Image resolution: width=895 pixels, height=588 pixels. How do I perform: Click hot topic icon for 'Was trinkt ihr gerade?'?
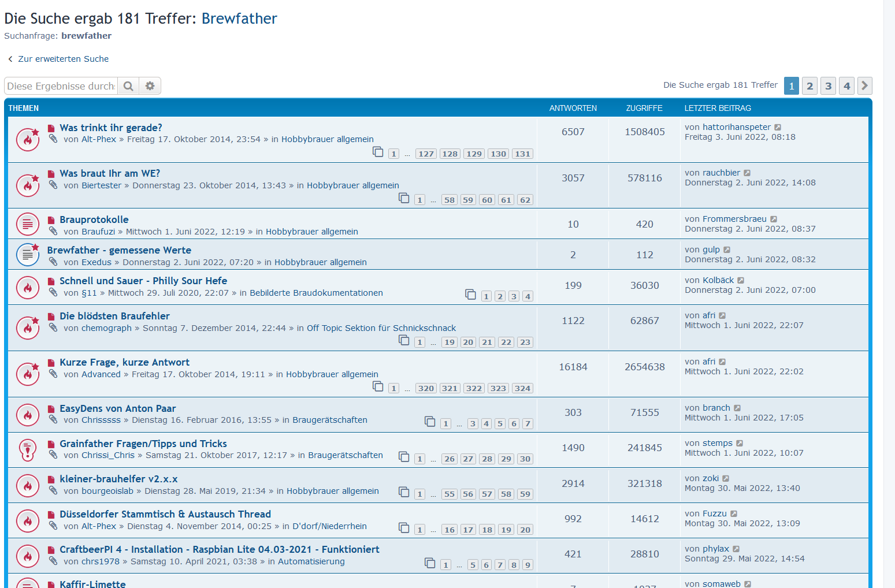point(27,139)
